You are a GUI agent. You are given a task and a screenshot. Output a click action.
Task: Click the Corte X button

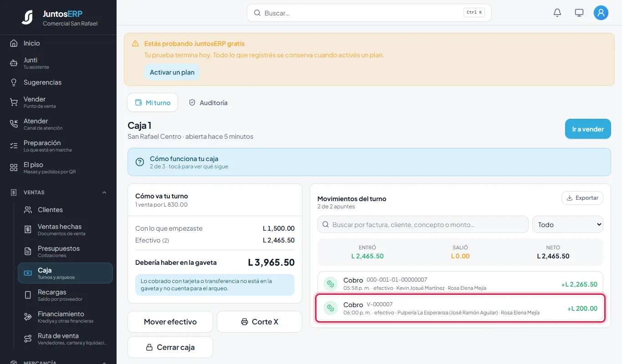point(260,322)
